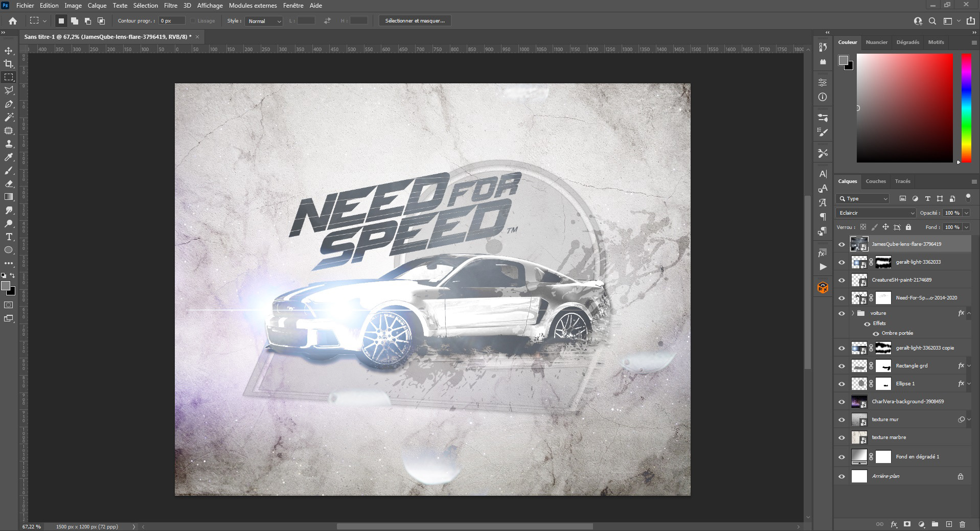Image resolution: width=980 pixels, height=531 pixels.
Task: Select the Polygonal Lasso tool
Action: pyautogui.click(x=9, y=90)
